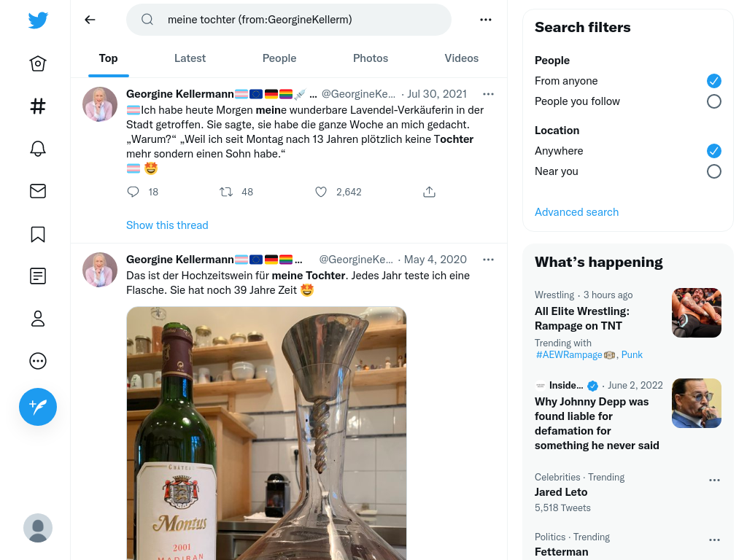This screenshot has height=560, width=747.
Task: Switch to the Photos tab
Action: 371,58
